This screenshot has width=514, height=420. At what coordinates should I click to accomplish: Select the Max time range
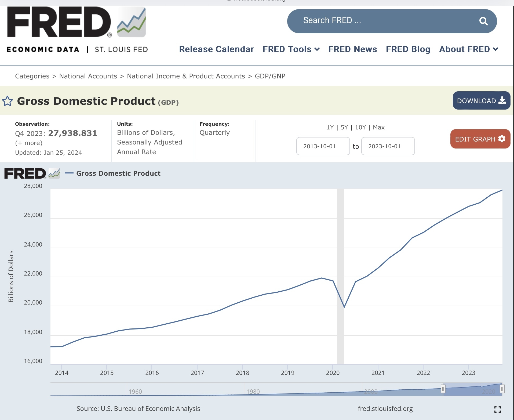378,127
